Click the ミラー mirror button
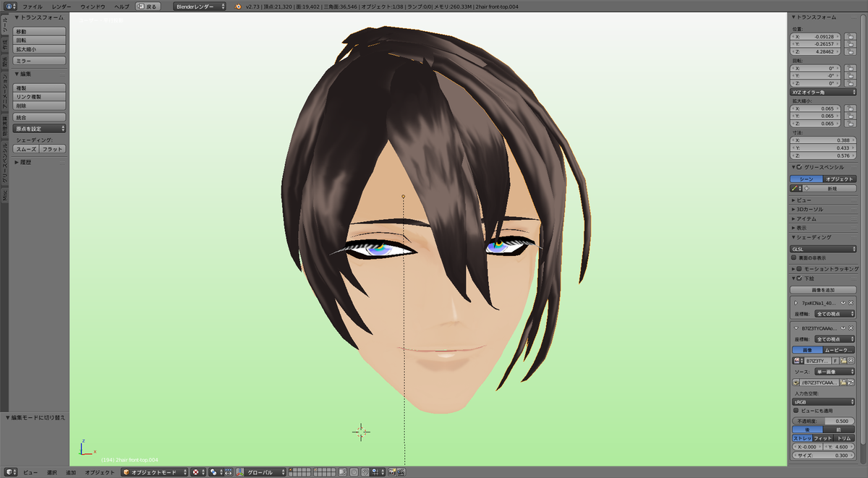The image size is (868, 478). tap(39, 61)
